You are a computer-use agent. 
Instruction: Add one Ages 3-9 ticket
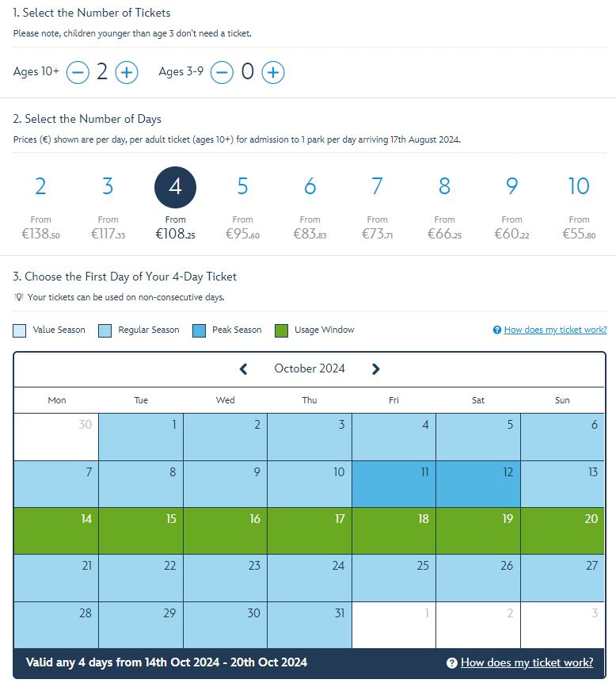(272, 72)
